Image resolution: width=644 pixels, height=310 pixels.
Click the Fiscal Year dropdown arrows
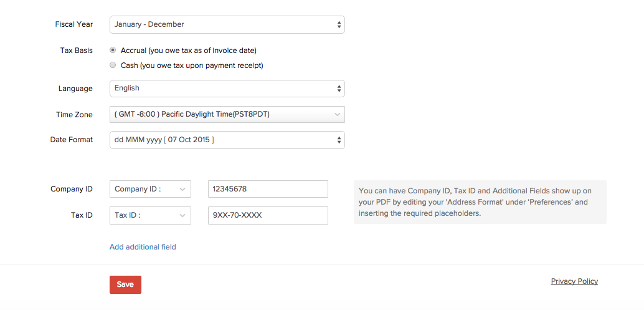339,25
